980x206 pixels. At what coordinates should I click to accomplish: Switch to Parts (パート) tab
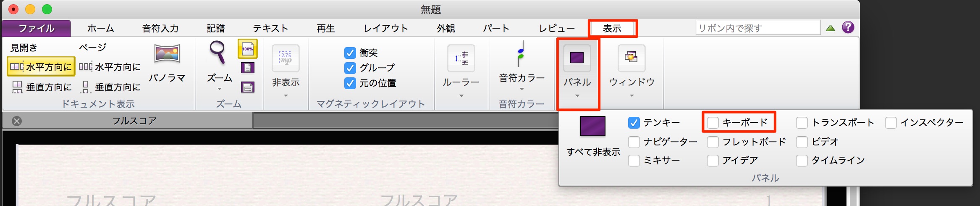coord(496,28)
